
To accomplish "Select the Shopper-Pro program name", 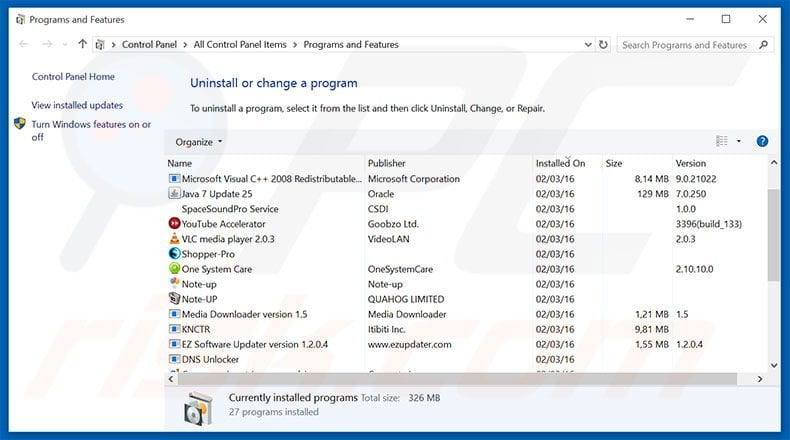I will (x=208, y=254).
